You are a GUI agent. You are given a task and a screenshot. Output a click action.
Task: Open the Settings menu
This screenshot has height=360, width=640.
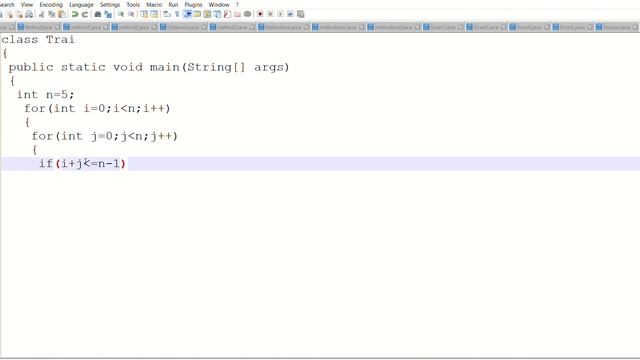click(x=110, y=4)
